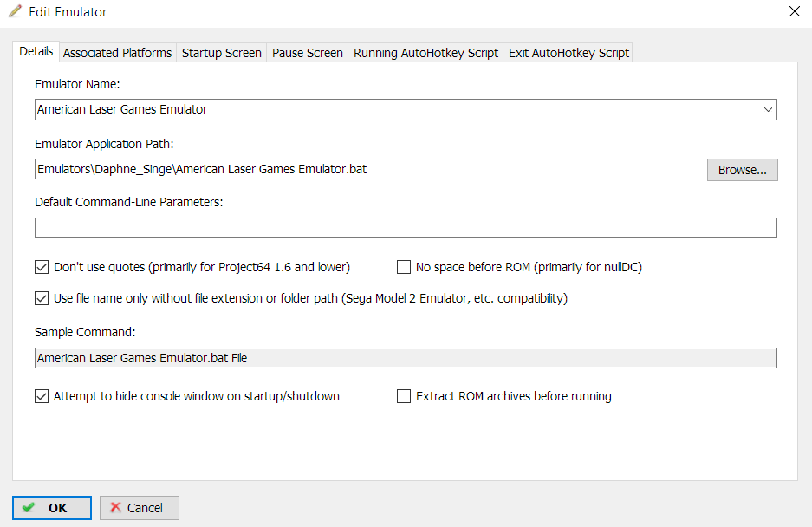Click the Sample Command: label
The image size is (812, 527).
[x=85, y=332]
